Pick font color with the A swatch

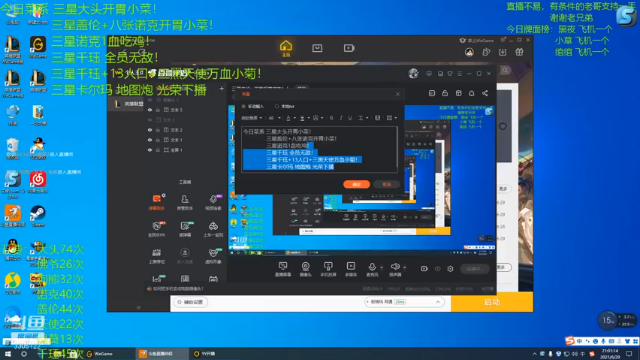pyautogui.click(x=288, y=118)
